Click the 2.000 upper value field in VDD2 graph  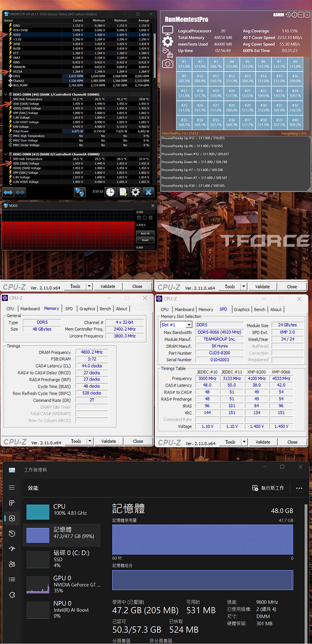click(145, 212)
